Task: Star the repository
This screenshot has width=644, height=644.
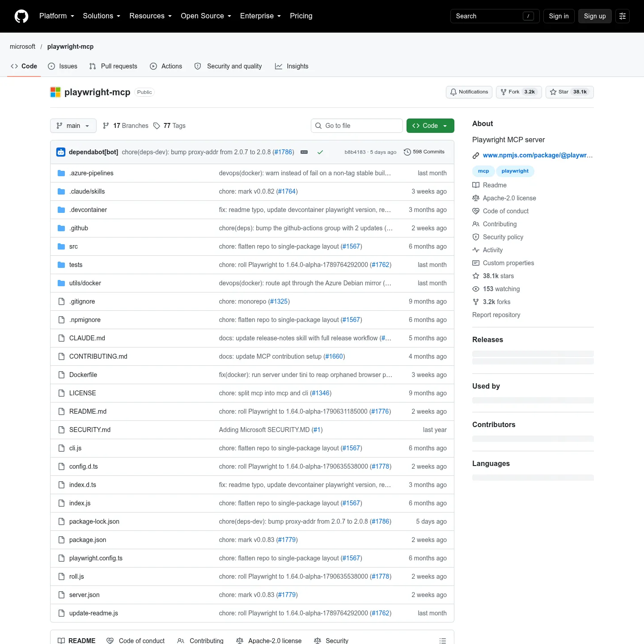Action: tap(569, 92)
